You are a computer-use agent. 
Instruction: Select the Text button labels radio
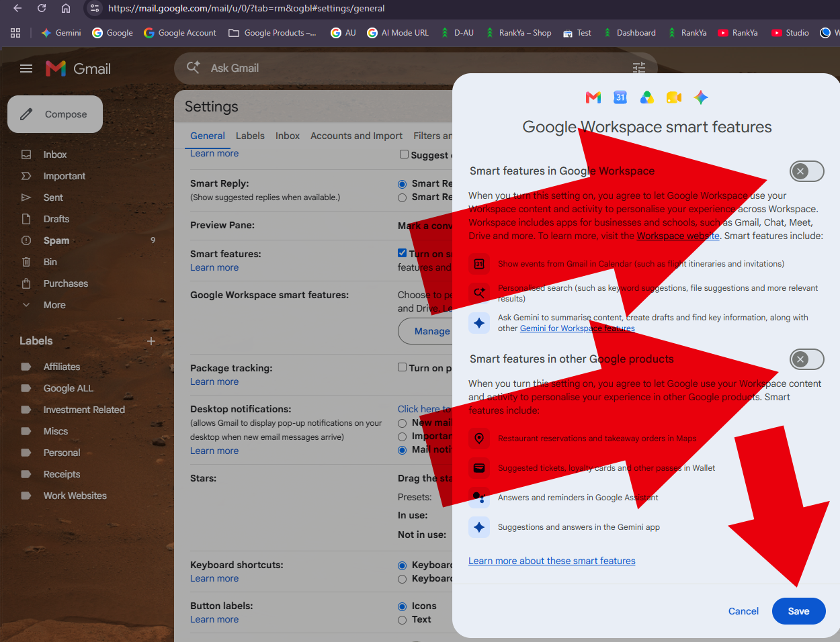tap(403, 620)
